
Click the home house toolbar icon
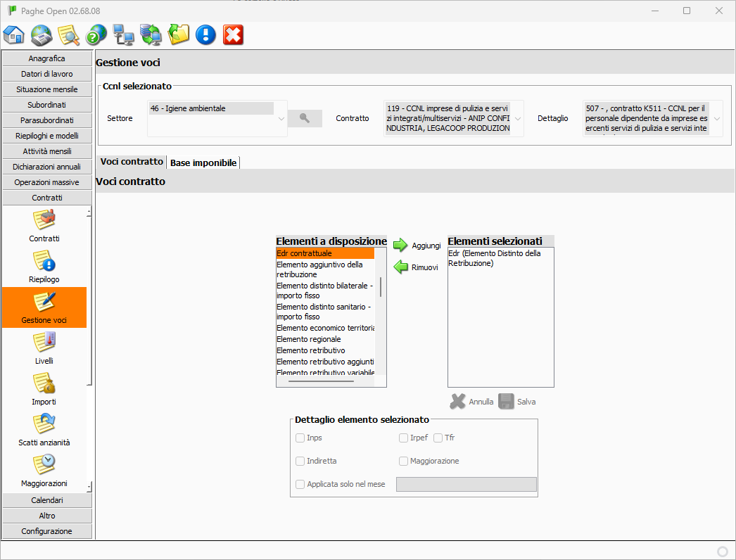click(x=14, y=34)
